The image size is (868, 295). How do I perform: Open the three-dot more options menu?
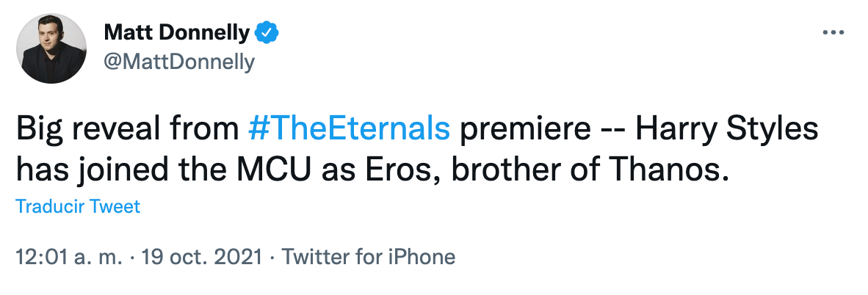point(833,34)
